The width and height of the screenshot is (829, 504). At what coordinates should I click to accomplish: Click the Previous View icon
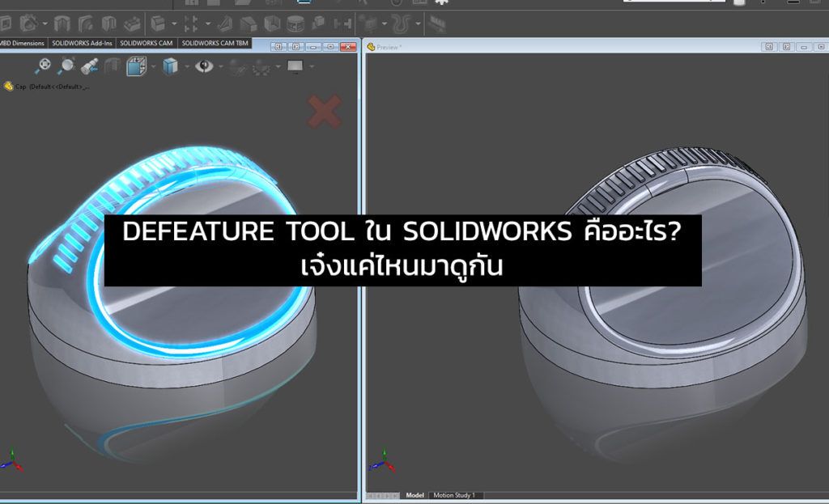coord(89,66)
